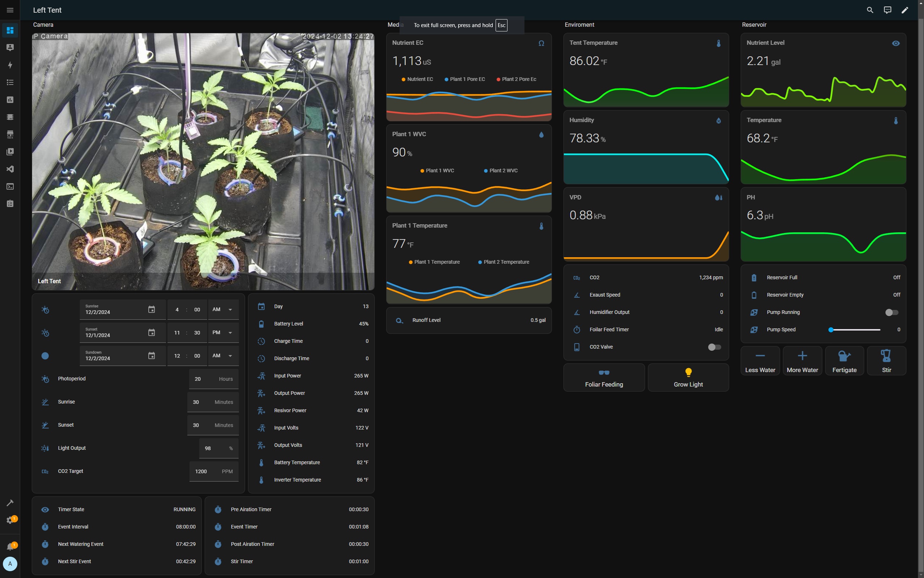Click the Stir button

tap(886, 361)
